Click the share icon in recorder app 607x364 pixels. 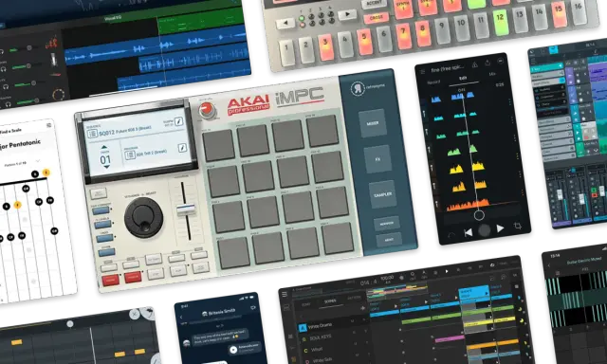tap(487, 63)
